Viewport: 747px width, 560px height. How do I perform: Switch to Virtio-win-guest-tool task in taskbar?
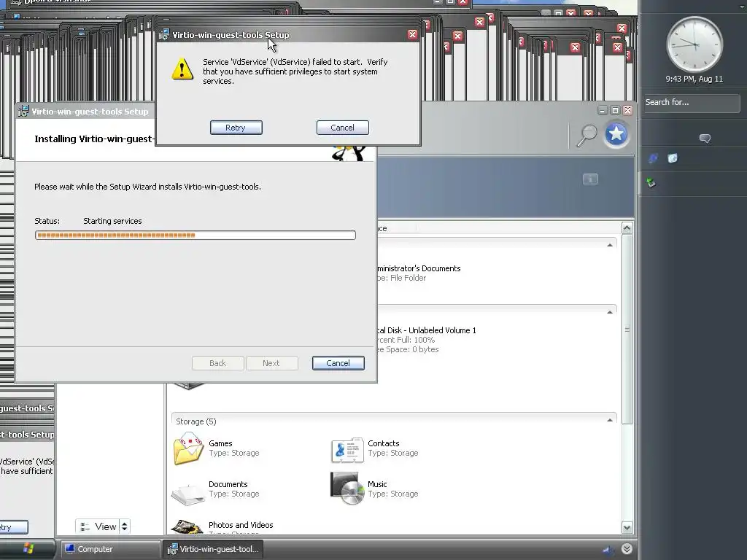[x=212, y=549]
